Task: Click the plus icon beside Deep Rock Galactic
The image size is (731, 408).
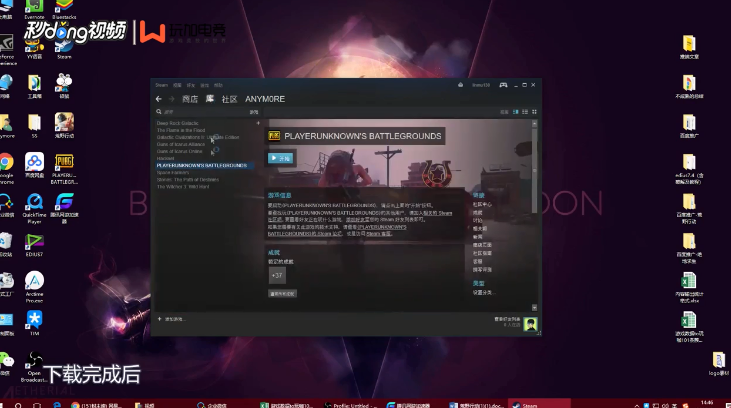Action: [258, 123]
